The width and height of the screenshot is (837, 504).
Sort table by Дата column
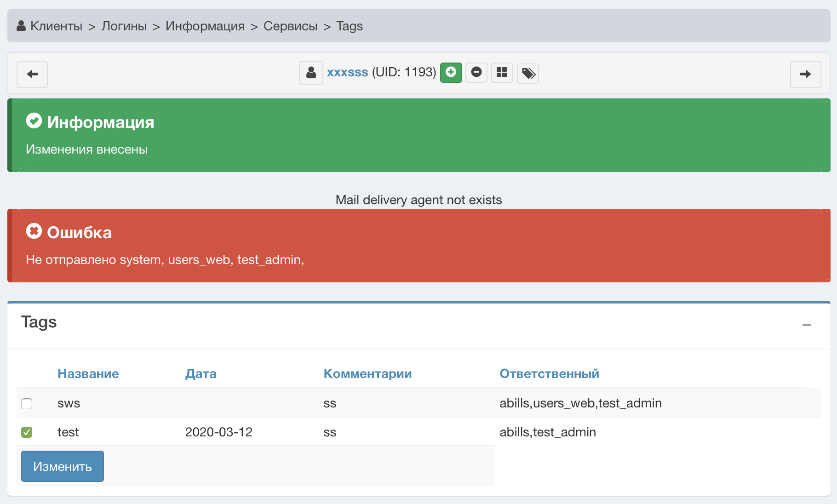(201, 373)
